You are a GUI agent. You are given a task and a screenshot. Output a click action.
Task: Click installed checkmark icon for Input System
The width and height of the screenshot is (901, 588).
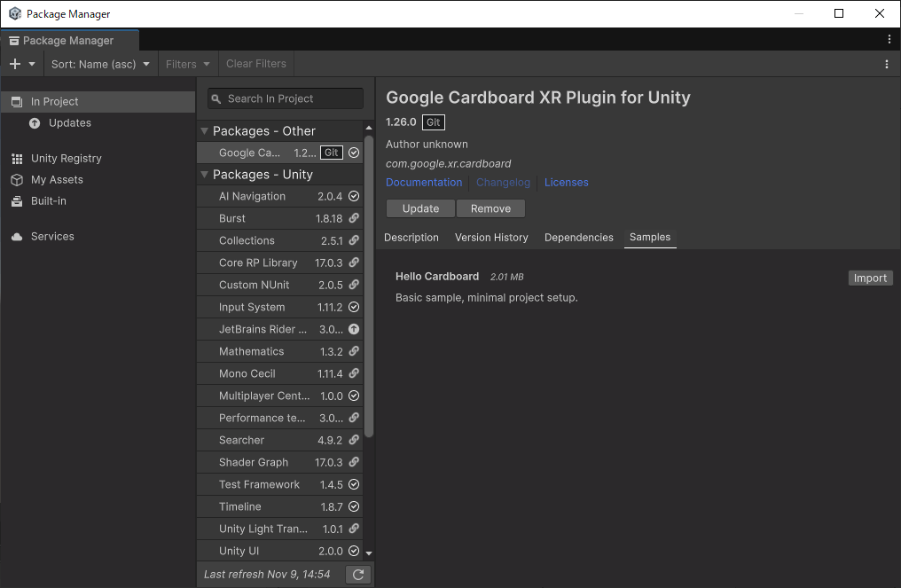click(354, 308)
